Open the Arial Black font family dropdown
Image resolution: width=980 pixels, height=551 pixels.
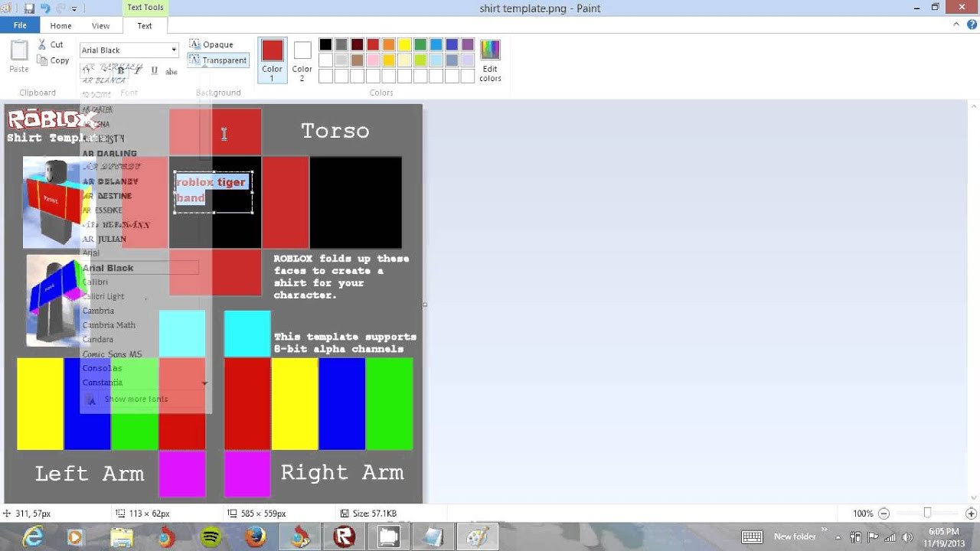(x=174, y=51)
